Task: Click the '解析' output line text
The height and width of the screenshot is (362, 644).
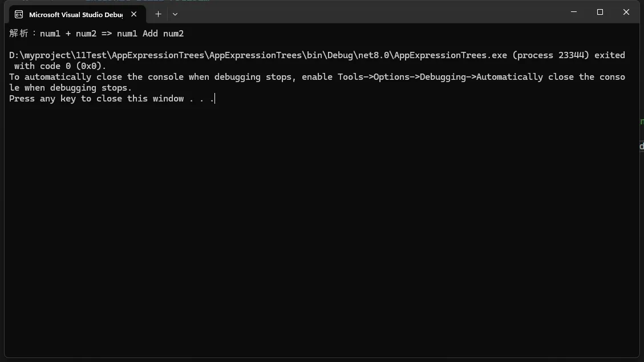Action: click(96, 34)
